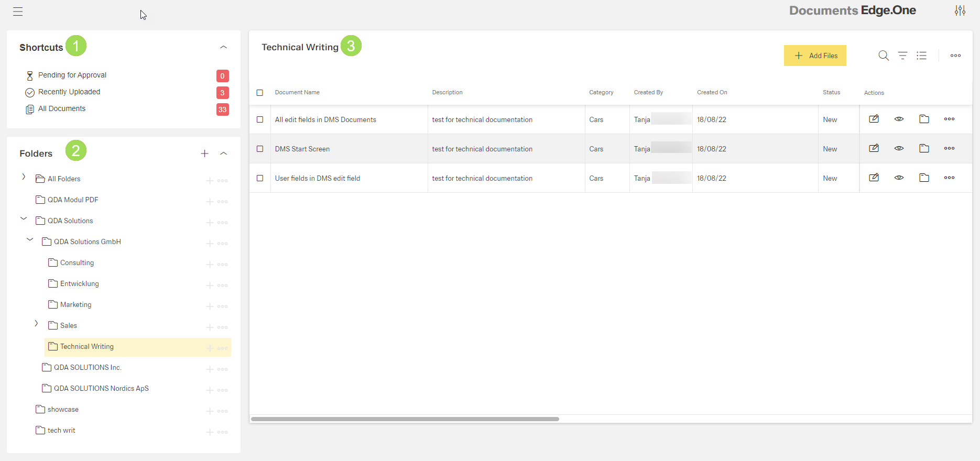This screenshot has width=980, height=461.
Task: Edit the DMS Start Screen document
Action: point(874,148)
